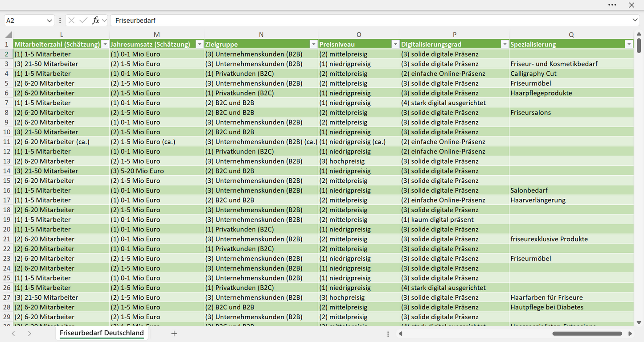Select cell (1) niedrigpreisig (ca.)
The image size is (644, 342).
[x=359, y=142]
